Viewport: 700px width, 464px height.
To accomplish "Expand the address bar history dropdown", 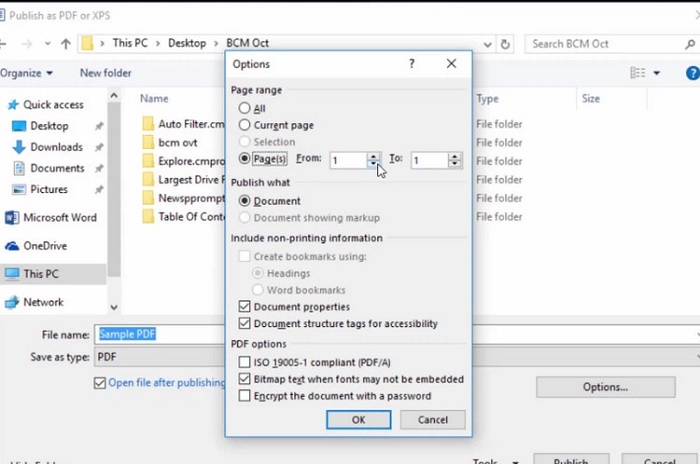I will (x=488, y=44).
